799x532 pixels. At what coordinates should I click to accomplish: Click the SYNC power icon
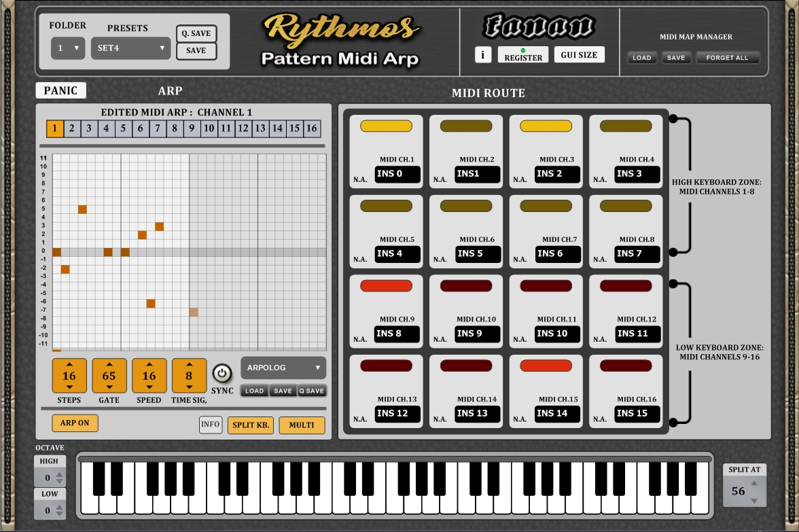pyautogui.click(x=223, y=373)
